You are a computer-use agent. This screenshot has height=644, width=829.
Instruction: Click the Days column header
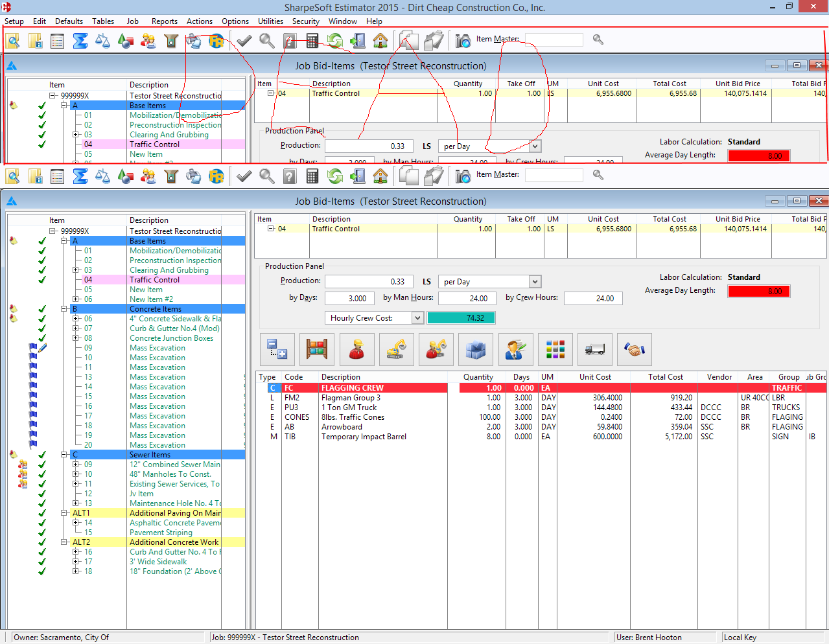(x=521, y=377)
